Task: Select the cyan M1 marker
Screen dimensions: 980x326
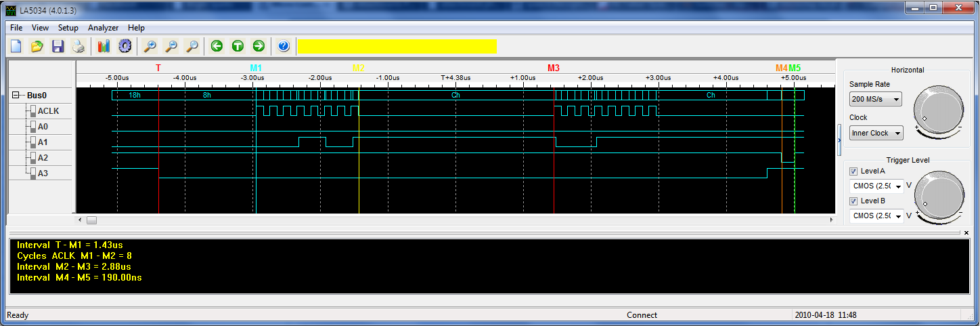Action: pyautogui.click(x=256, y=68)
